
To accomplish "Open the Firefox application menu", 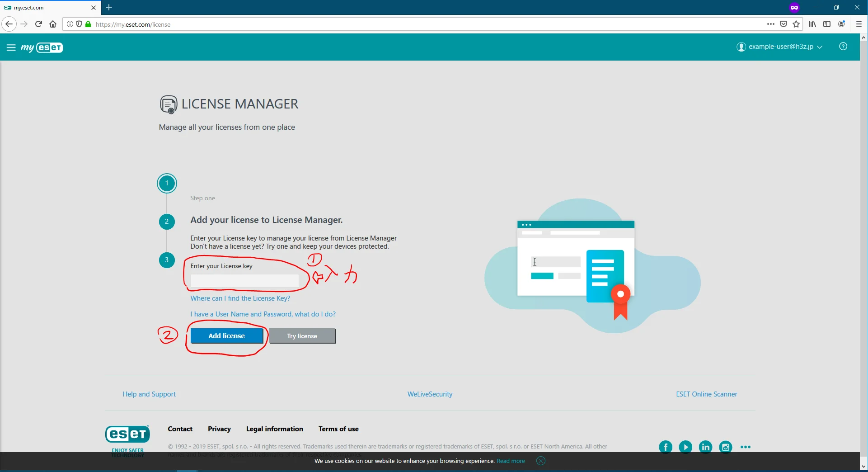I will click(x=859, y=24).
